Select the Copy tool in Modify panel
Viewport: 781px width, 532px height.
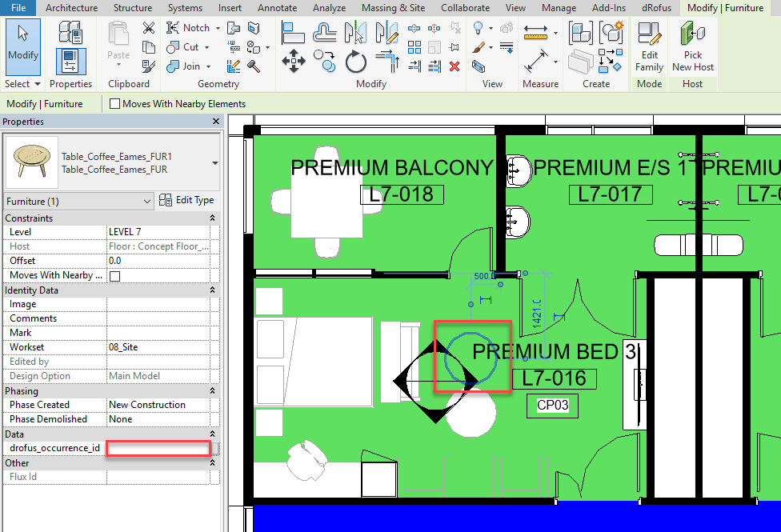[324, 61]
